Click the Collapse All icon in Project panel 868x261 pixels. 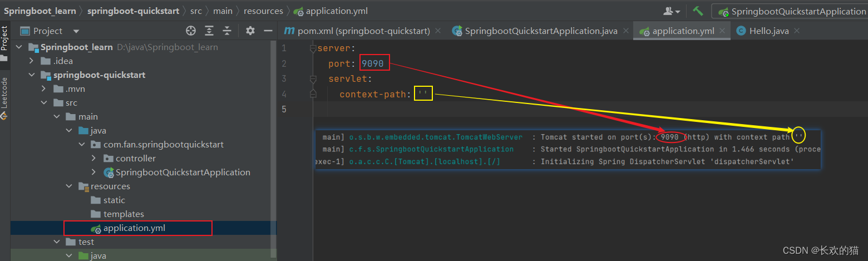(x=227, y=31)
